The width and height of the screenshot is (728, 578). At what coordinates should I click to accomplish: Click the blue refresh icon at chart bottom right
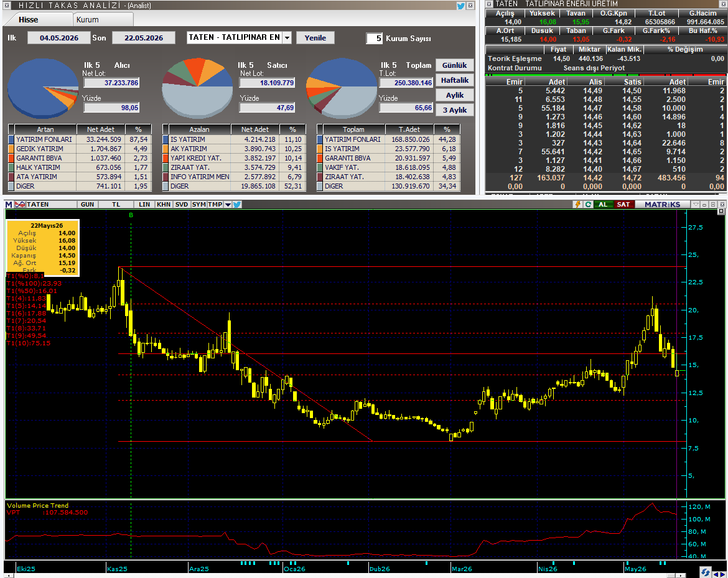coord(706,572)
